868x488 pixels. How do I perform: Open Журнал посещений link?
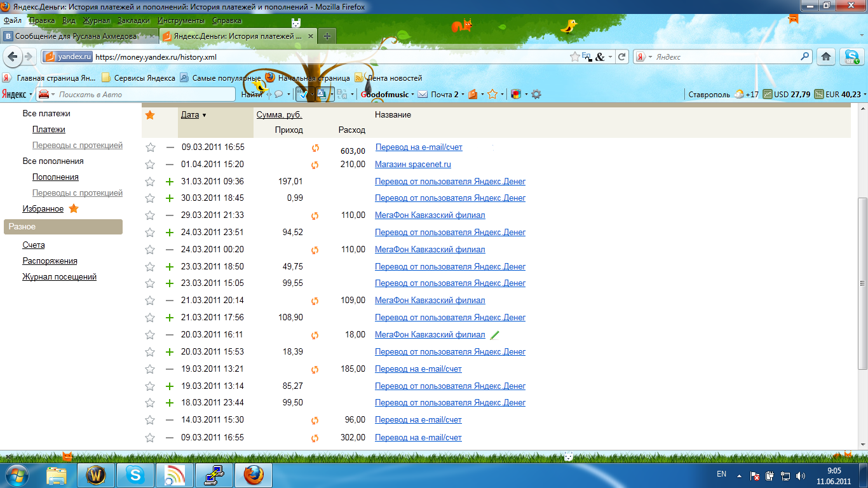(60, 276)
